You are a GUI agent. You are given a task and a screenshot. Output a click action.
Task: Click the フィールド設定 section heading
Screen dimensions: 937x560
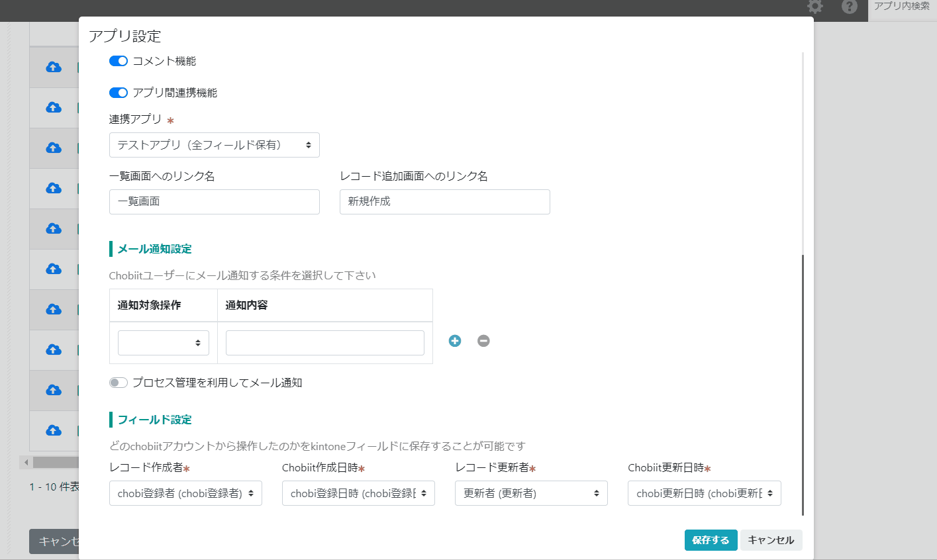coord(154,420)
